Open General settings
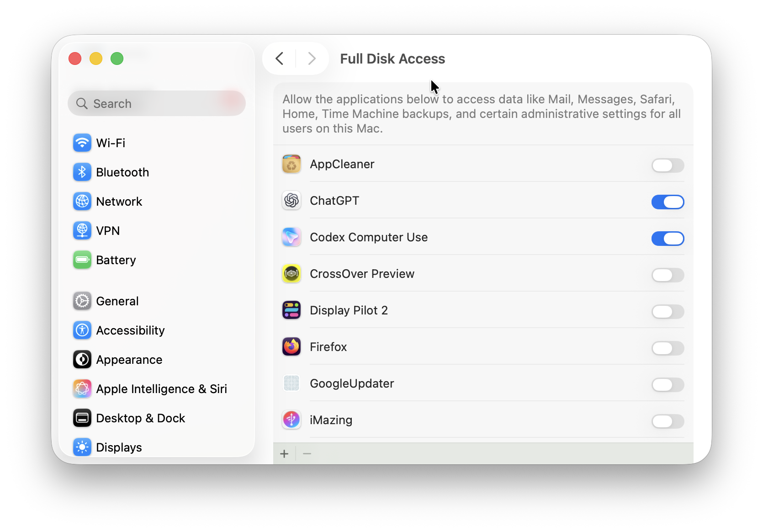The width and height of the screenshot is (763, 532). coord(157,301)
